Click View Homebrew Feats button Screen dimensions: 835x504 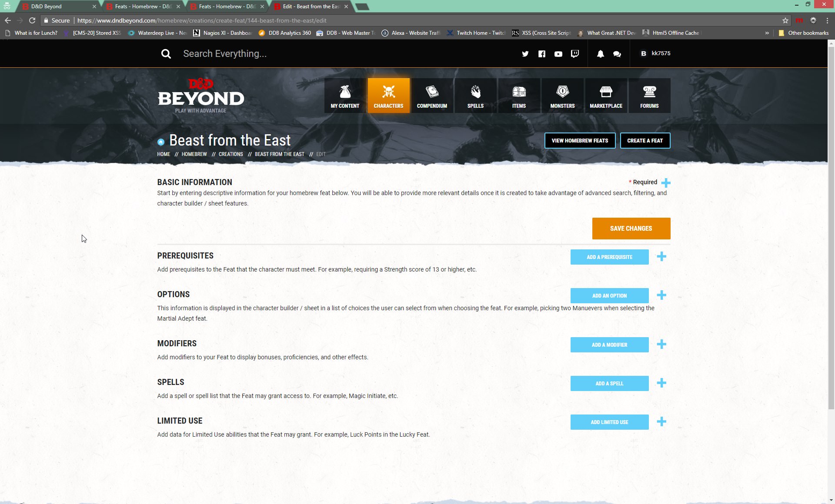pyautogui.click(x=580, y=141)
